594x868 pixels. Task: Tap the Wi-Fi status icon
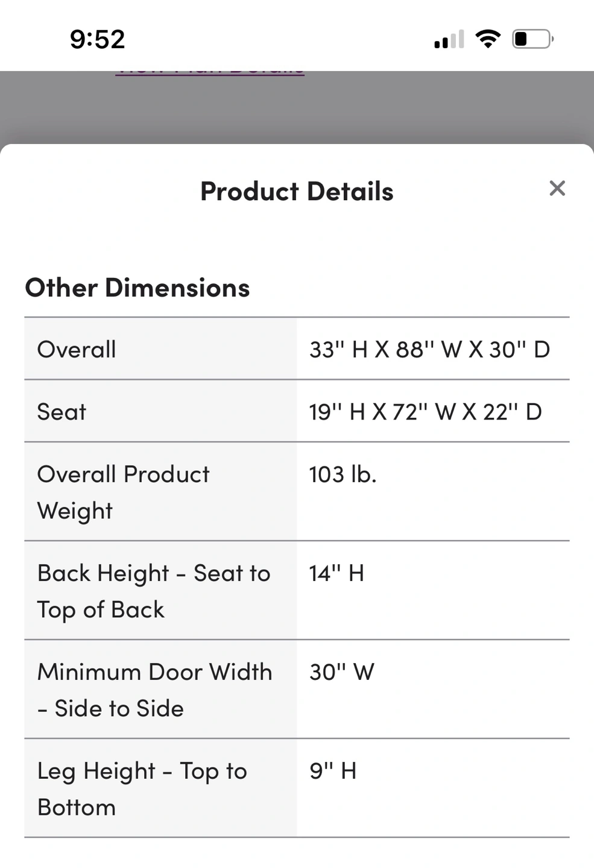click(x=488, y=39)
